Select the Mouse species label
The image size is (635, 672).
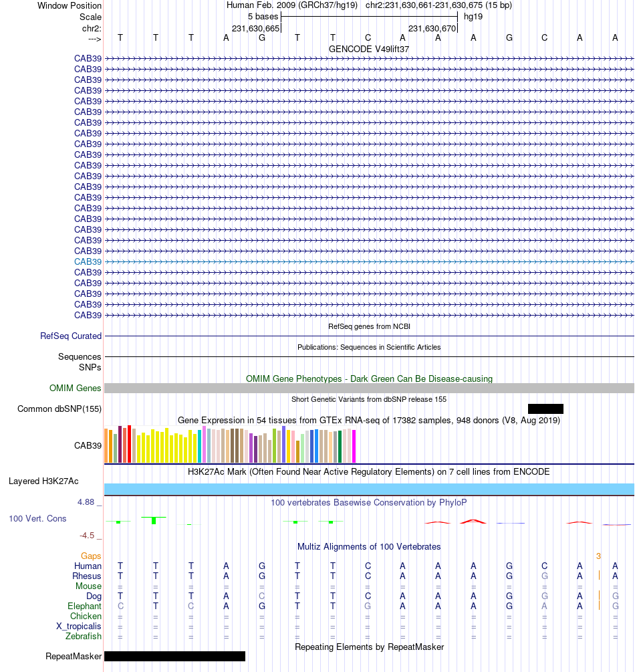tap(88, 586)
